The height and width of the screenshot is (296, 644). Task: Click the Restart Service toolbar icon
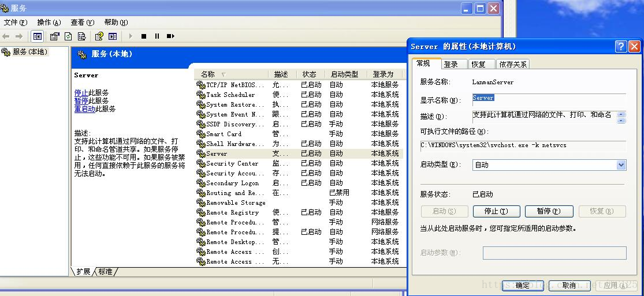pyautogui.click(x=170, y=36)
